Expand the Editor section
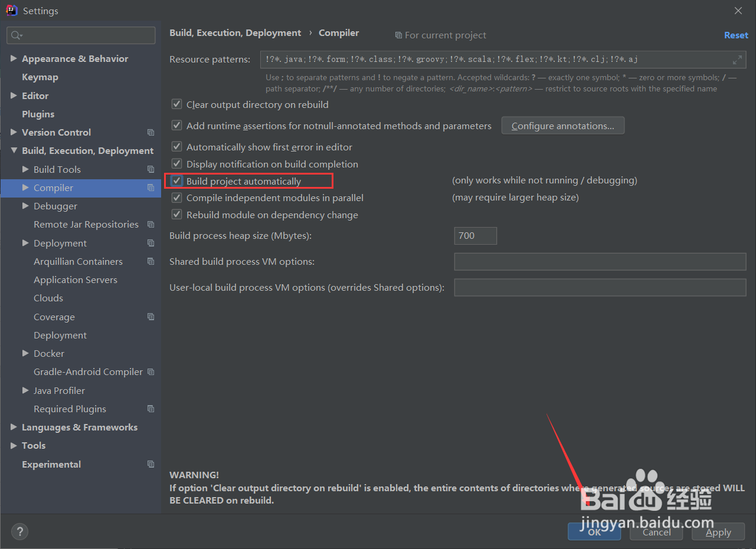Image resolution: width=756 pixels, height=549 pixels. pyautogui.click(x=14, y=96)
